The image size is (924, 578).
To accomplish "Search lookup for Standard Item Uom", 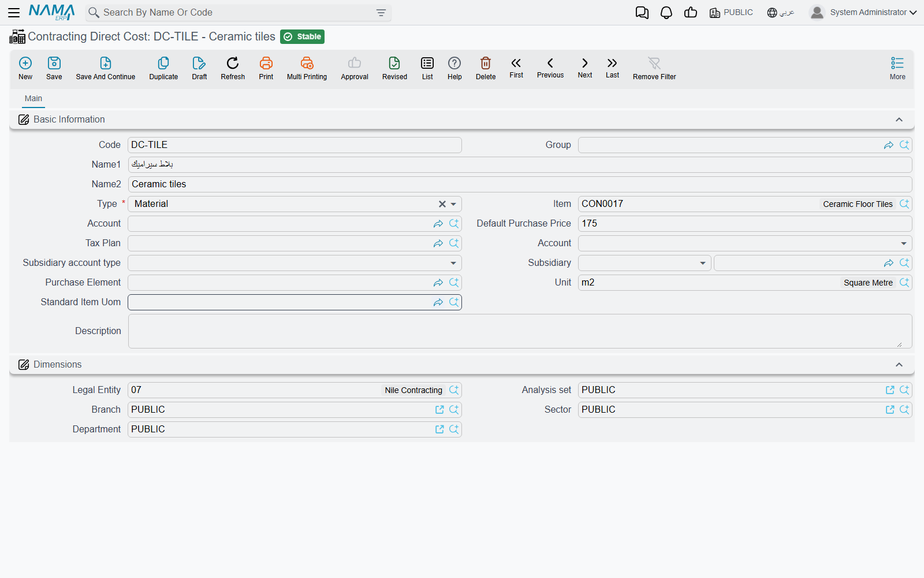I will (x=454, y=302).
